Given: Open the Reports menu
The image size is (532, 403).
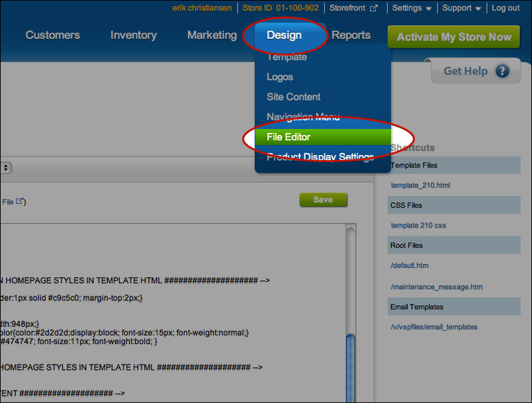Looking at the screenshot, I should (351, 35).
